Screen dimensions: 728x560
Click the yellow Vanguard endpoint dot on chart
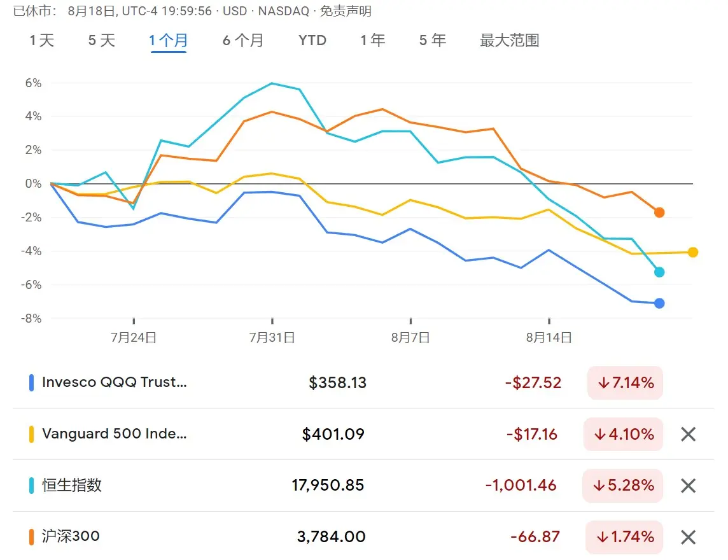coord(693,252)
